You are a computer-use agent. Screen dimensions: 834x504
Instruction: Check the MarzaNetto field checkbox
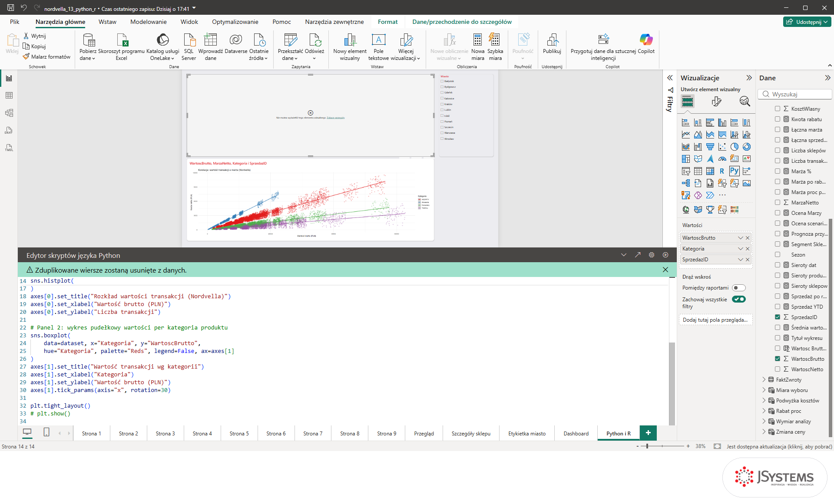(778, 202)
